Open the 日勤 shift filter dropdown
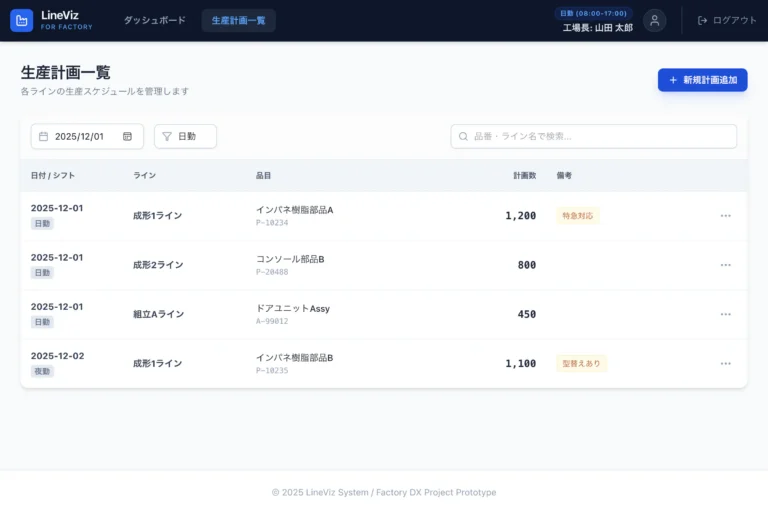The image size is (768, 514). 185,136
